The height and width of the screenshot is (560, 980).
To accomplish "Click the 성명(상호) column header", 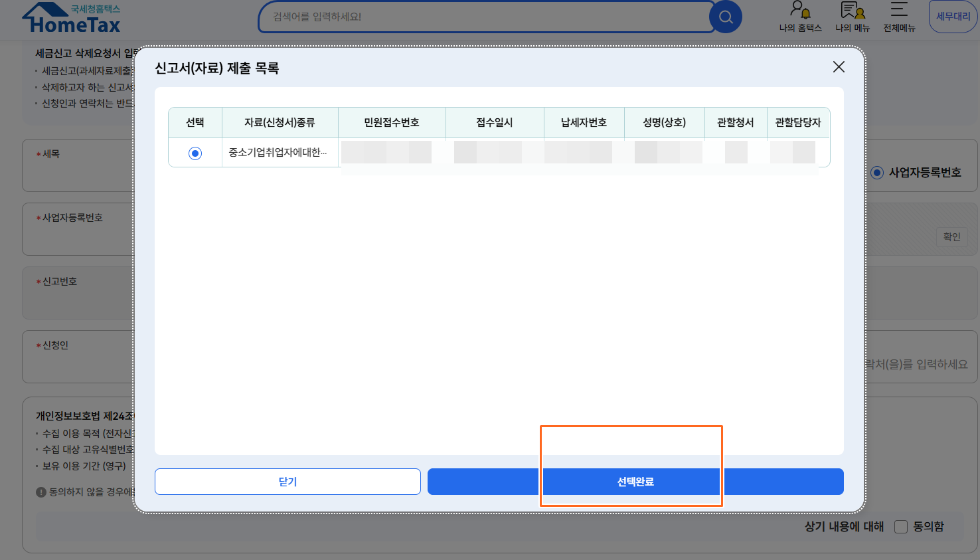I will [664, 122].
